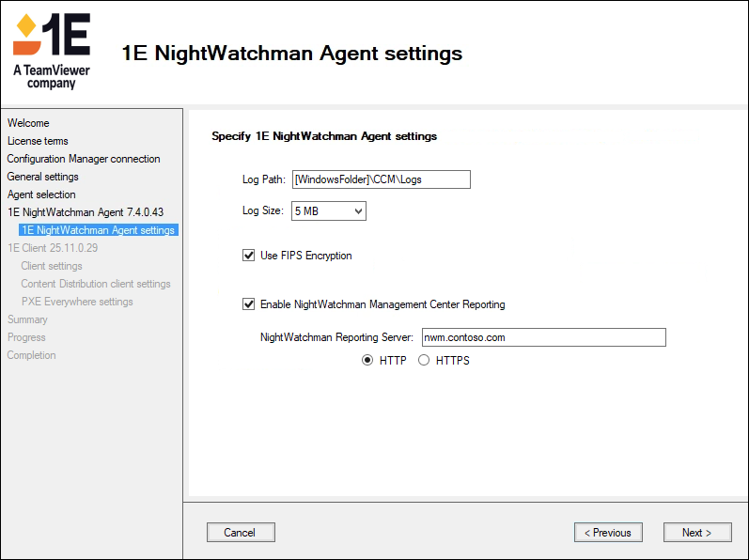Screen dimensions: 749x560
Task: Go to the Welcome step
Action: (28, 123)
